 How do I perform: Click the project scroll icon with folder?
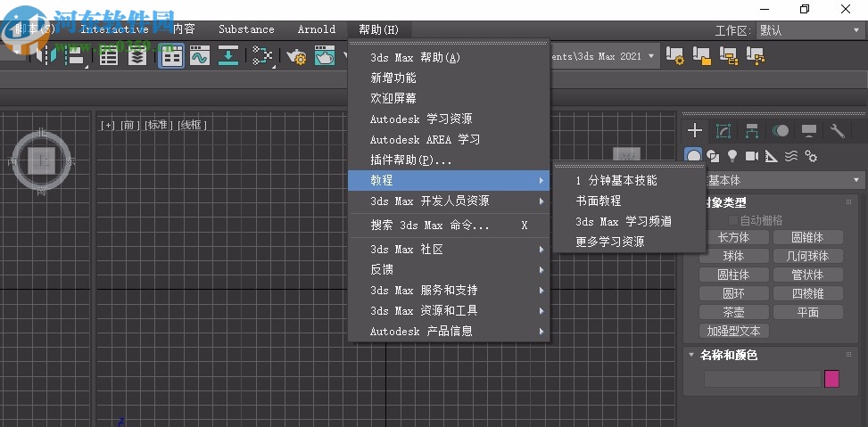701,55
